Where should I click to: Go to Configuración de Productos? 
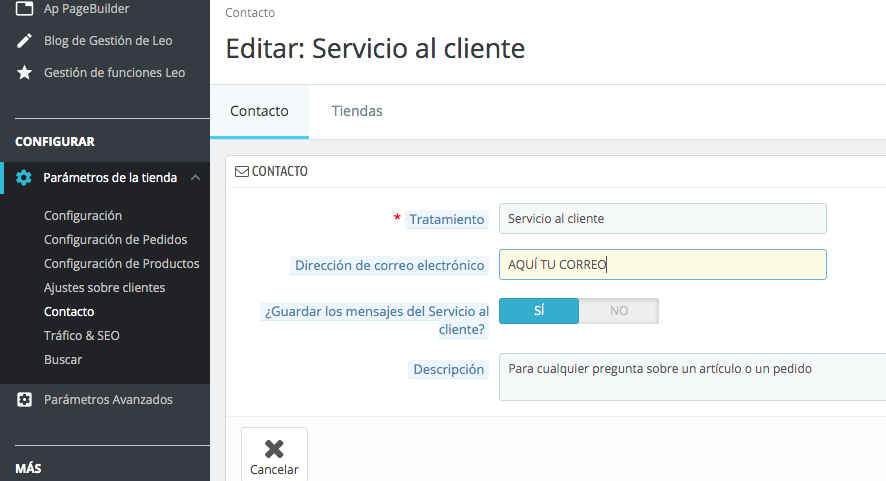point(122,263)
